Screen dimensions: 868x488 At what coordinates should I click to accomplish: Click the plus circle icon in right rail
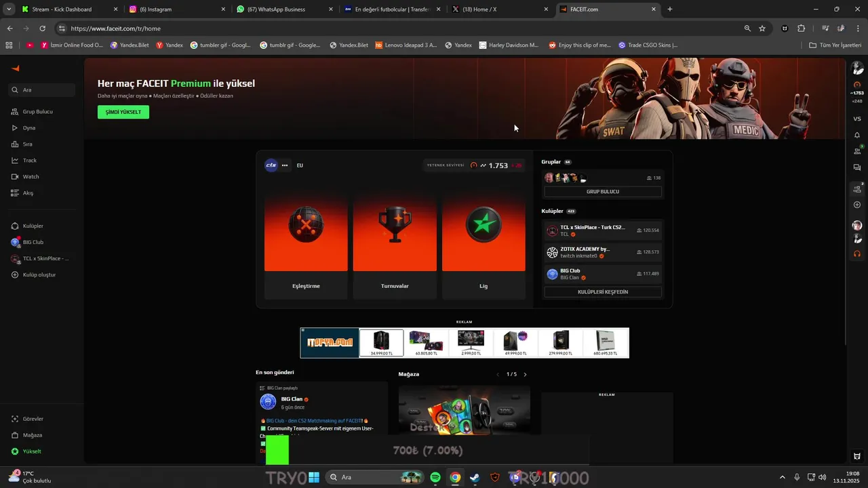[x=857, y=205]
